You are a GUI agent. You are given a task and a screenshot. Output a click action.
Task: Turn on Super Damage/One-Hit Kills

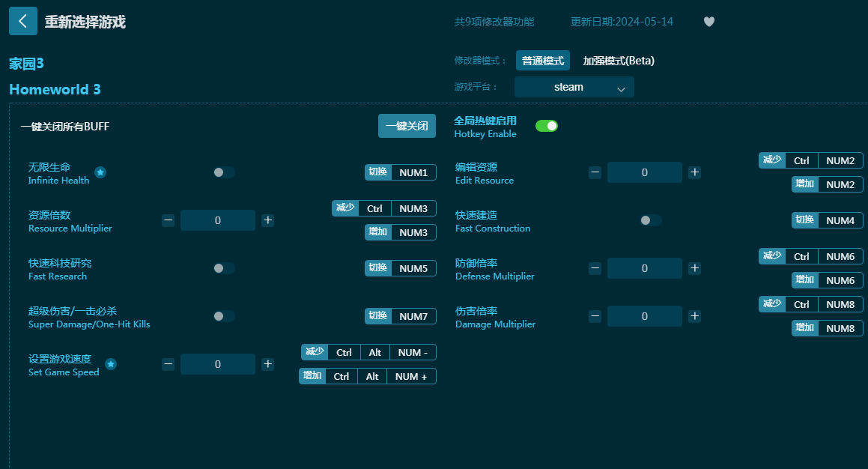click(x=224, y=316)
